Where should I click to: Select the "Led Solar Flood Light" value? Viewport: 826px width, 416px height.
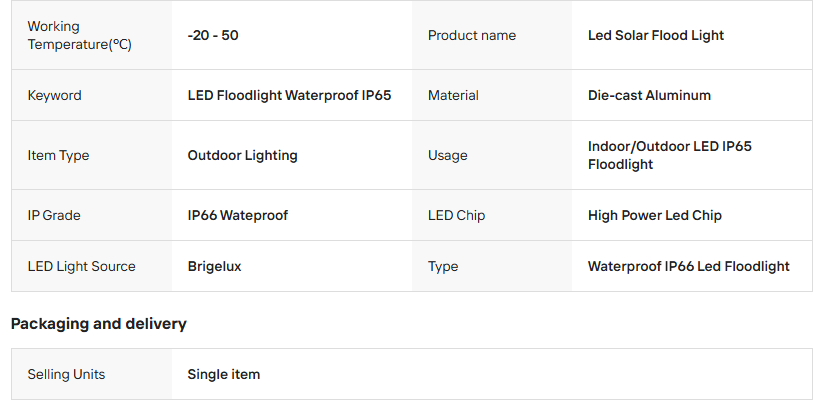656,36
